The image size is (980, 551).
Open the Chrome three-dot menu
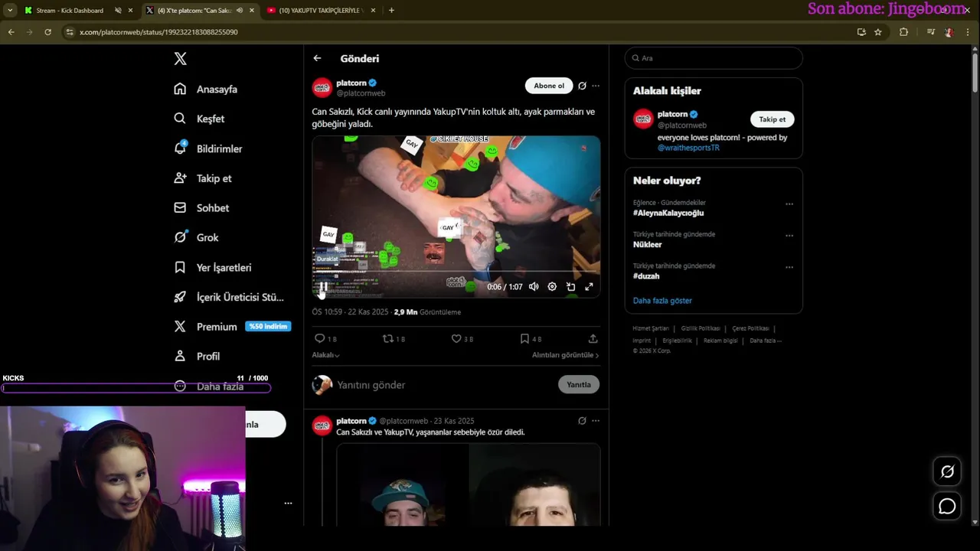(x=969, y=32)
